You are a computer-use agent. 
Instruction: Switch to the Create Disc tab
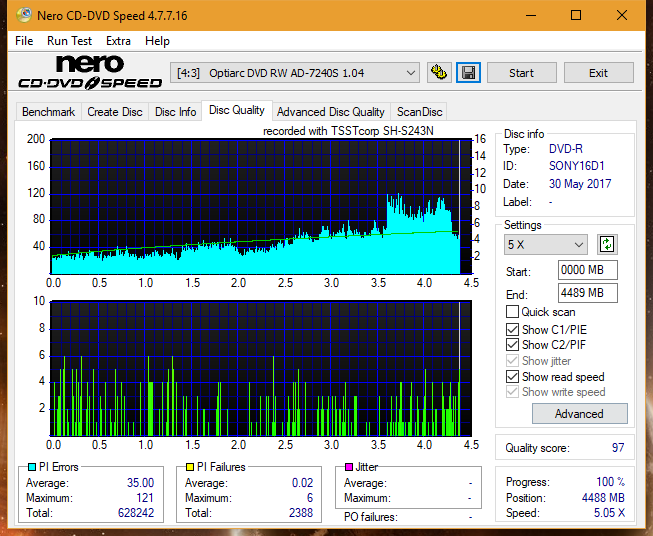[115, 112]
